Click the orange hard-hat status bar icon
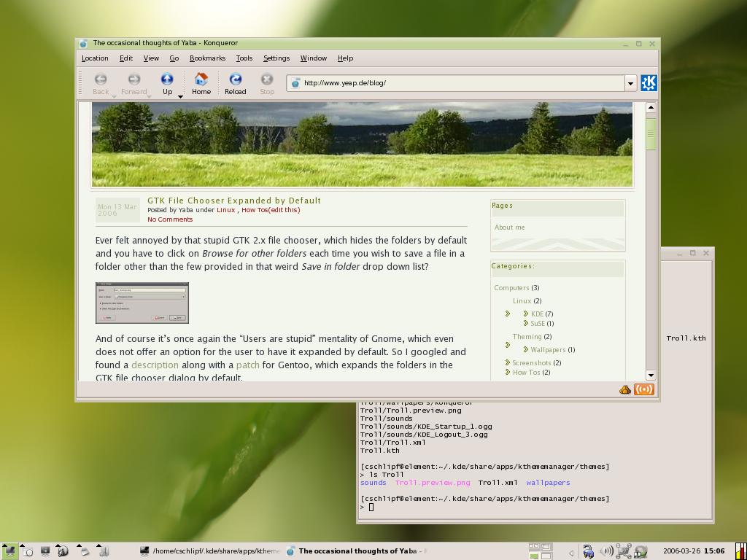Screen dimensions: 747x560 point(625,390)
